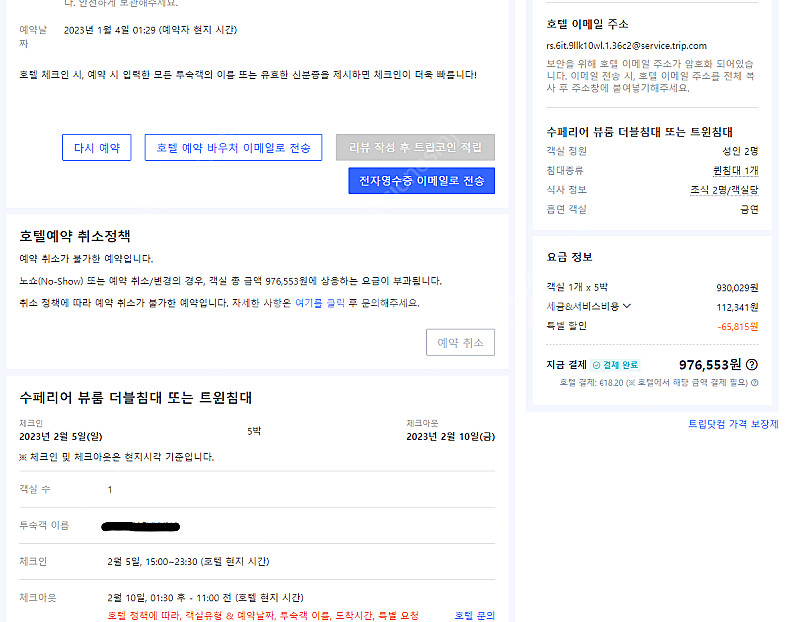The image size is (800, 622).
Task: Click 리뷰 작성 후 트립코인 적립 button
Action: [x=415, y=147]
